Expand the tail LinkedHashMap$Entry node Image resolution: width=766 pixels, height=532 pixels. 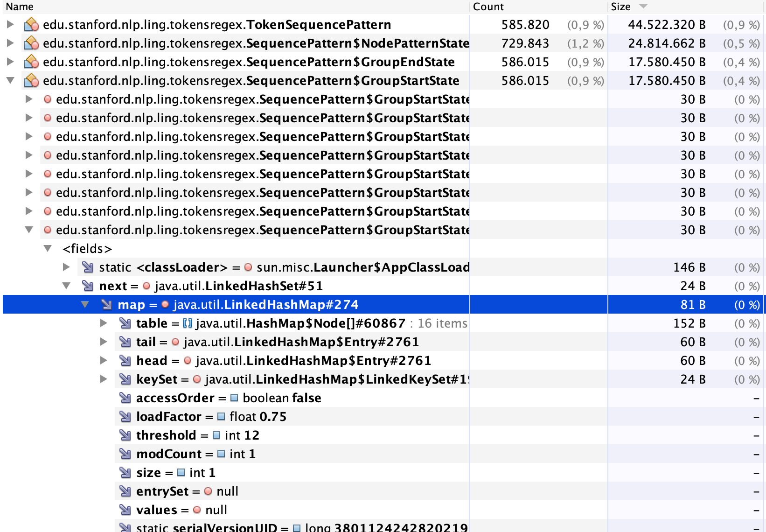click(x=104, y=342)
